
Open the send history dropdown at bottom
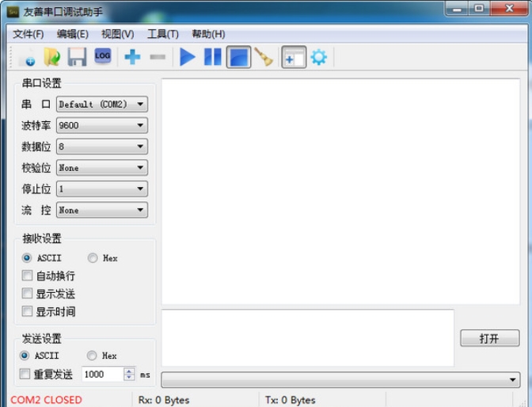[x=340, y=380]
